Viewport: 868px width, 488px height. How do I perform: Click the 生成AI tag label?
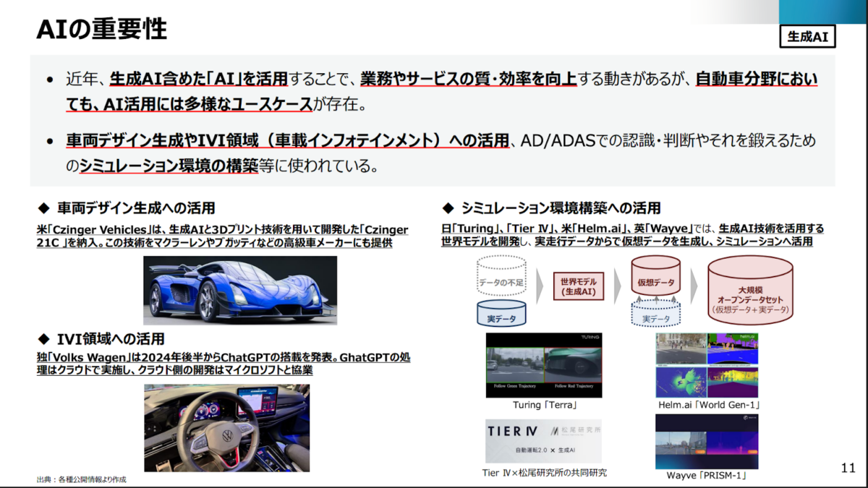[807, 35]
